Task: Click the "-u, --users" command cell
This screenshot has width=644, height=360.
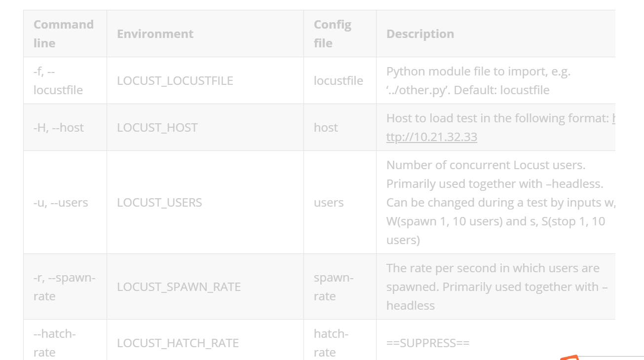Action: pos(61,203)
